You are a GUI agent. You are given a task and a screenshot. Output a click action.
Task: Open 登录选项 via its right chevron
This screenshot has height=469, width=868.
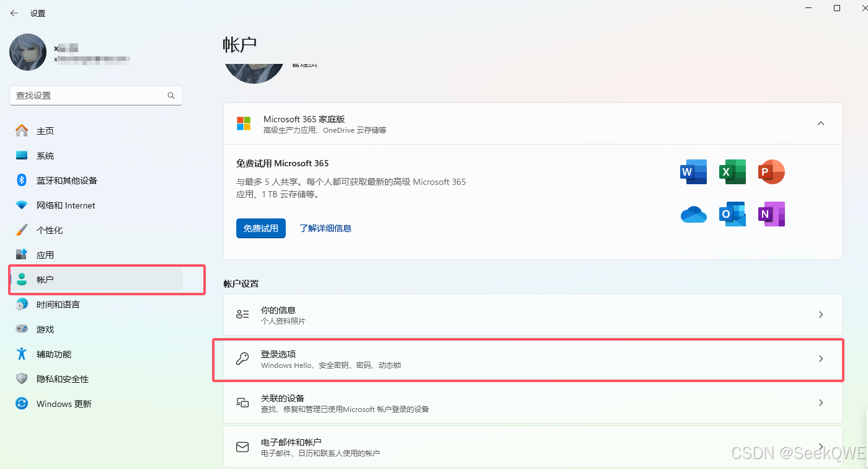point(821,359)
